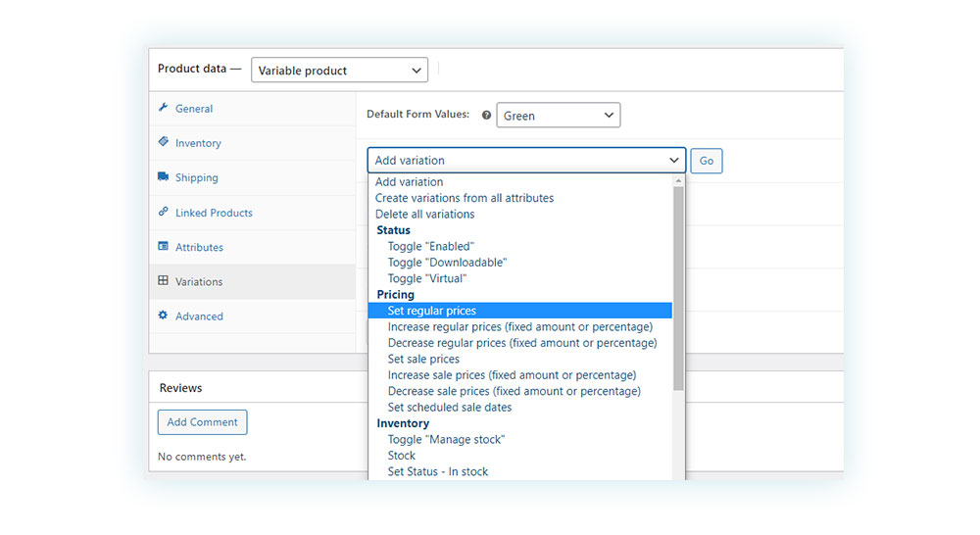980x535 pixels.
Task: Select Toggle "Manage stock" option
Action: (446, 439)
